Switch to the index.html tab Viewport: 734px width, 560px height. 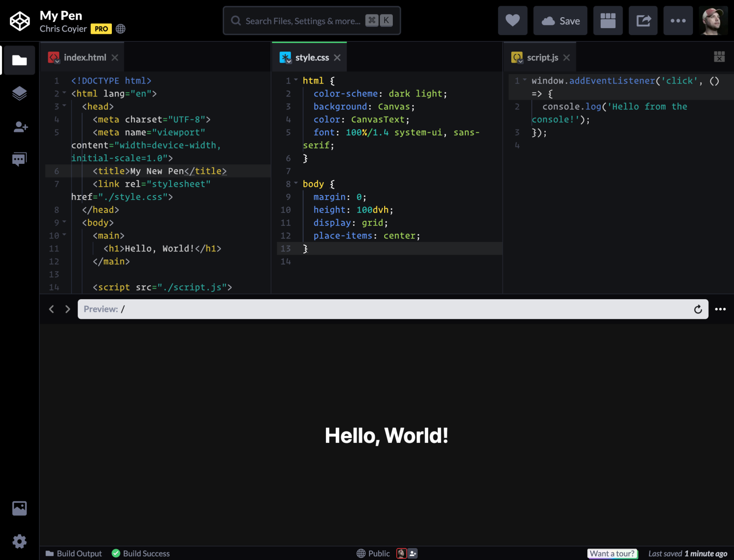(85, 57)
